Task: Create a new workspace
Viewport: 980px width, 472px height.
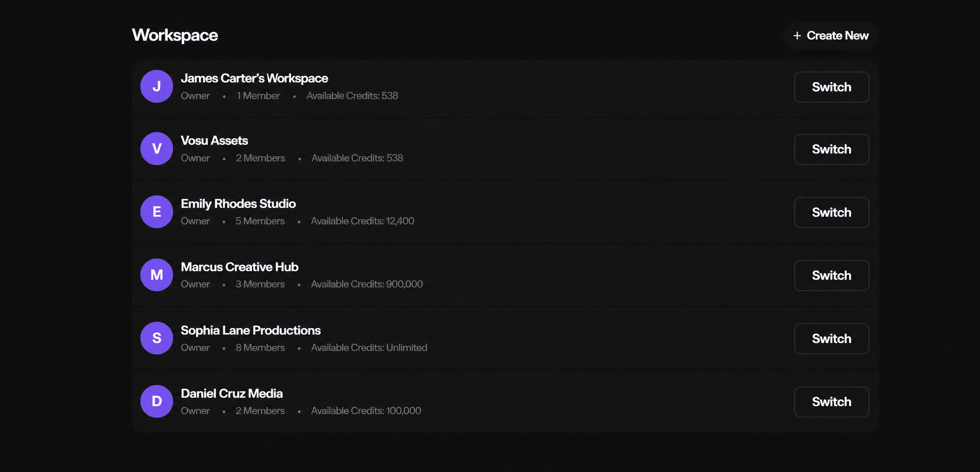Action: point(830,35)
